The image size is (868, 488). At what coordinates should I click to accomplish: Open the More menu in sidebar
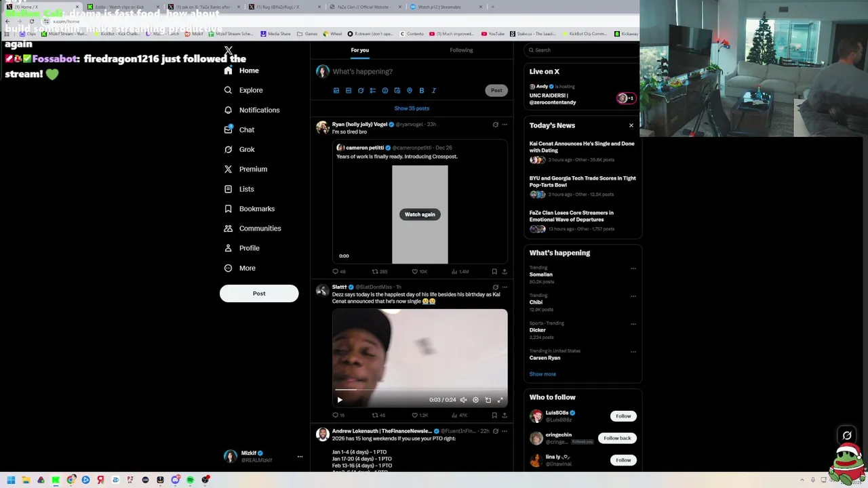tap(239, 268)
